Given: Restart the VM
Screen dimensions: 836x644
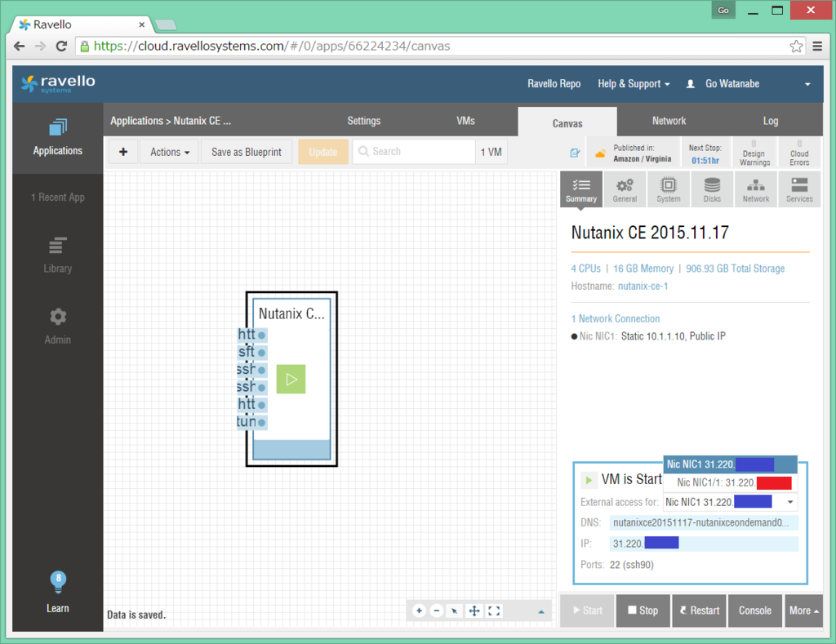Looking at the screenshot, I should point(700,611).
